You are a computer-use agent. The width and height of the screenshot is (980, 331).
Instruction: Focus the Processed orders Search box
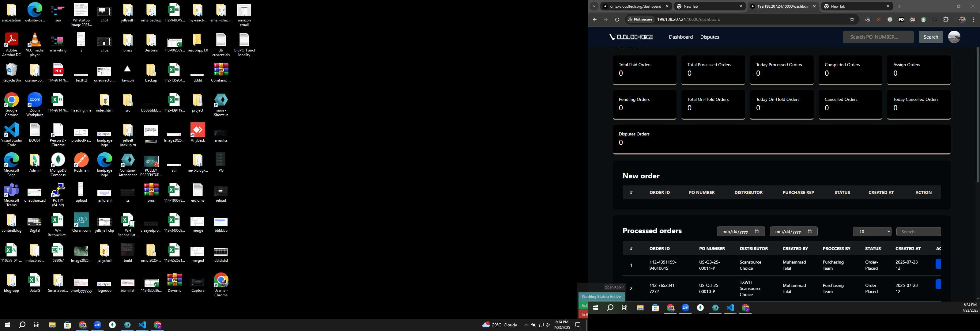(x=918, y=232)
